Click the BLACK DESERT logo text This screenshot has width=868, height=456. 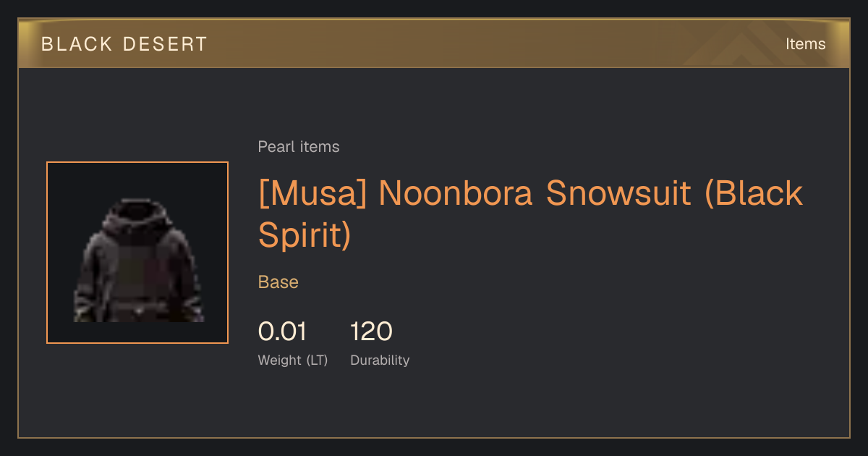click(x=124, y=44)
